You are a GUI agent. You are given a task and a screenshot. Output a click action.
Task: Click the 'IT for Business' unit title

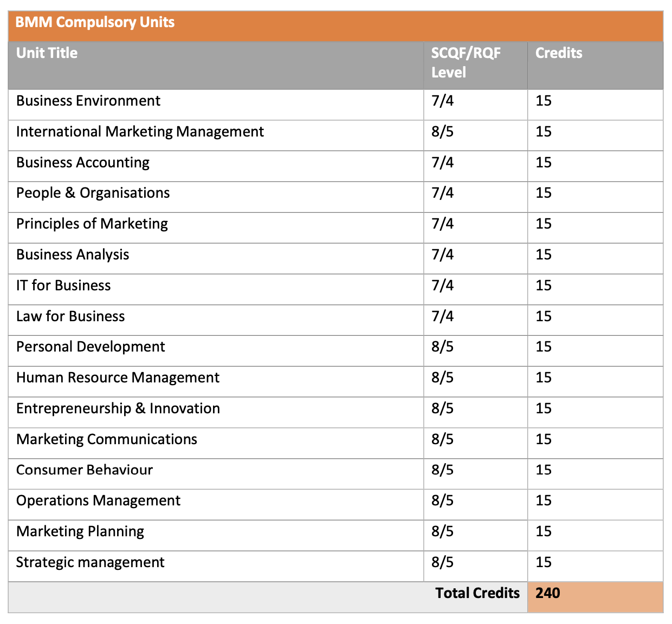63,286
